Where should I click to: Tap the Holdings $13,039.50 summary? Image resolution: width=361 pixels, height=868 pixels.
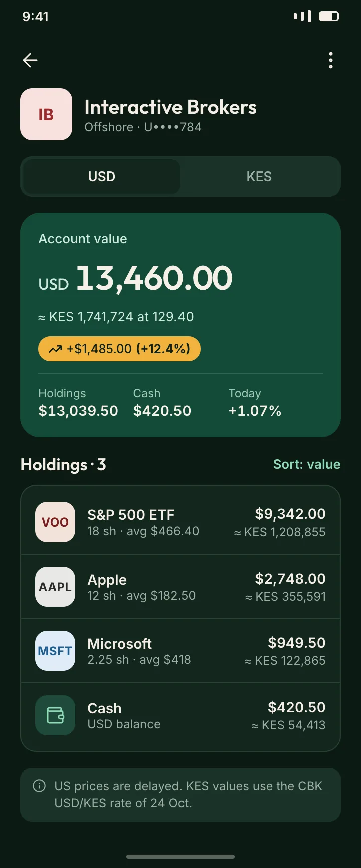coord(78,403)
